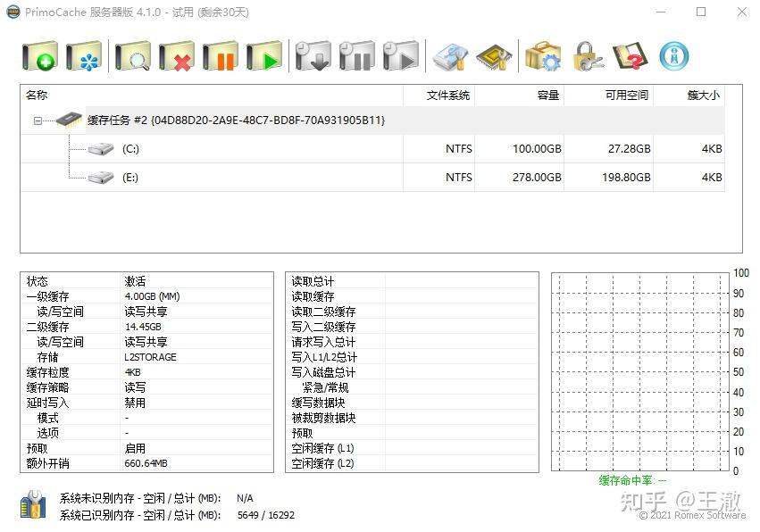Open license padlock with keys icon
The height and width of the screenshot is (532, 760).
coord(587,56)
